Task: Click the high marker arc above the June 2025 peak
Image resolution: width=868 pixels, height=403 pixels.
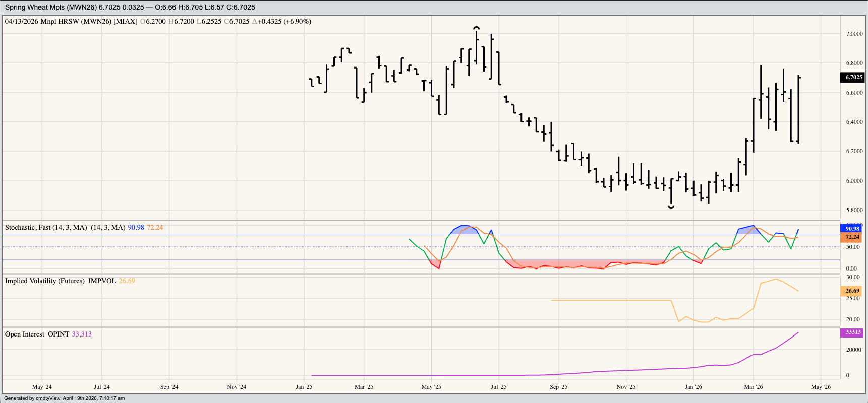Action: tap(476, 28)
